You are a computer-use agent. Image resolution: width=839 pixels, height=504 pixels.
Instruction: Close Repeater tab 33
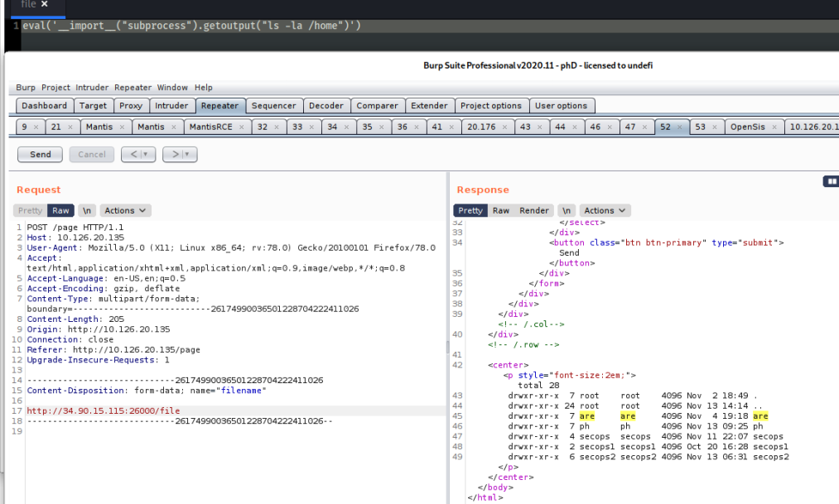coord(311,127)
